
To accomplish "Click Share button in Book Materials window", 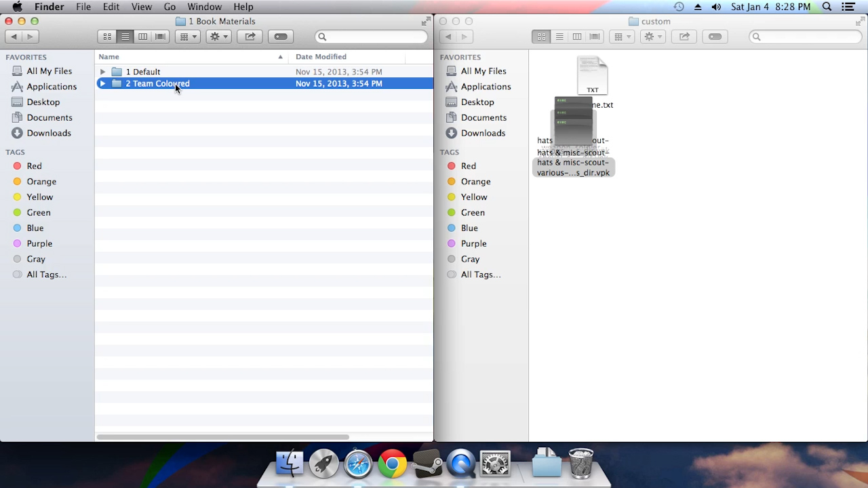I will (x=250, y=37).
